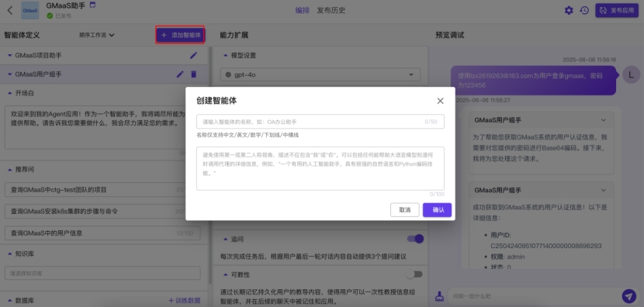
Task: Edit the GMaaS用户组手 agent with pencil icon
Action: tap(180, 74)
